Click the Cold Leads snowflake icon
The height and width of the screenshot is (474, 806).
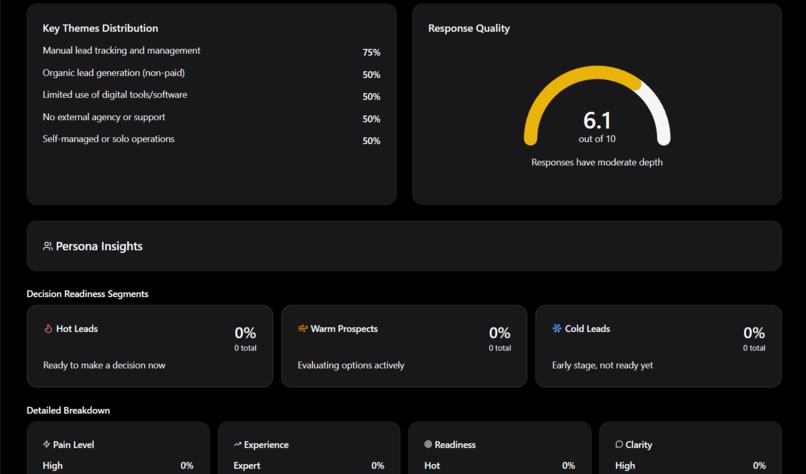click(x=557, y=328)
